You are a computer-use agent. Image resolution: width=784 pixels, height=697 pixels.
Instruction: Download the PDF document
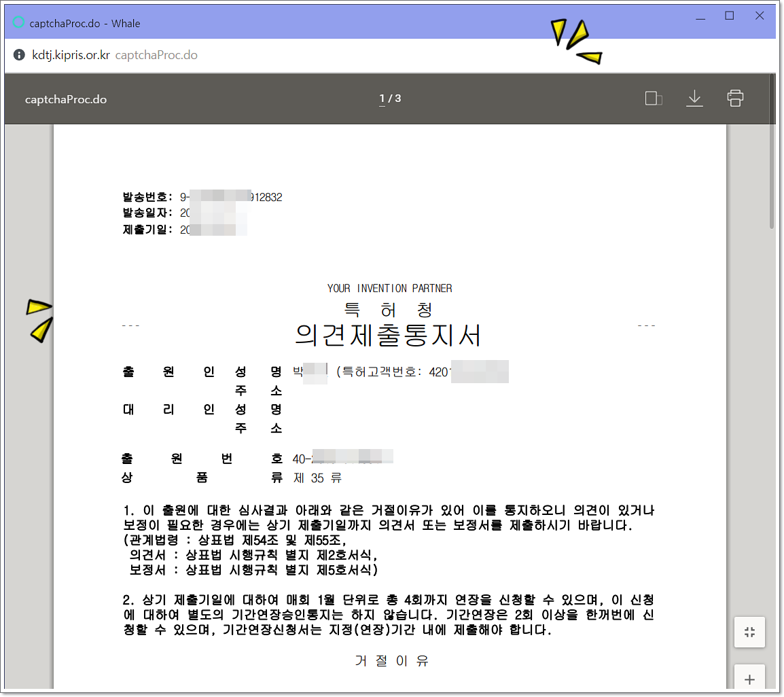pyautogui.click(x=694, y=99)
